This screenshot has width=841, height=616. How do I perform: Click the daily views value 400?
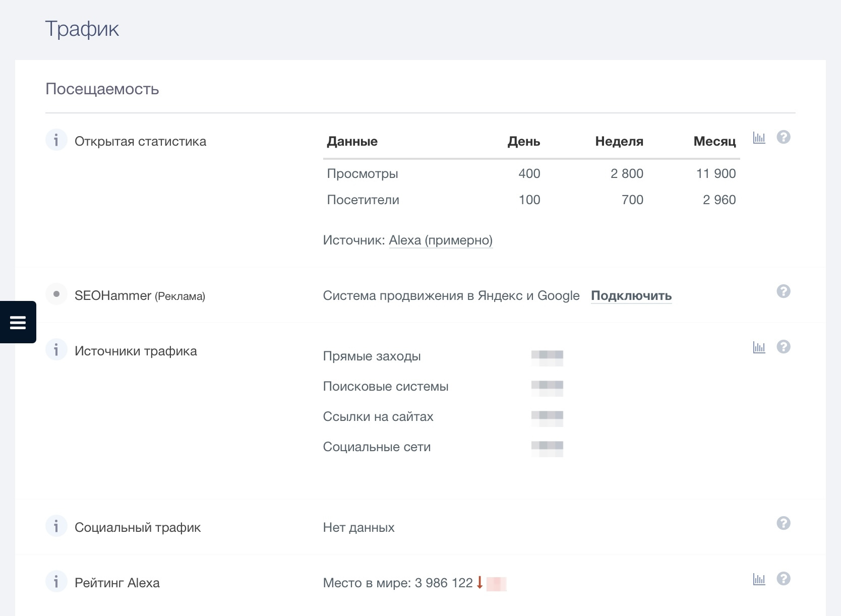pyautogui.click(x=529, y=173)
